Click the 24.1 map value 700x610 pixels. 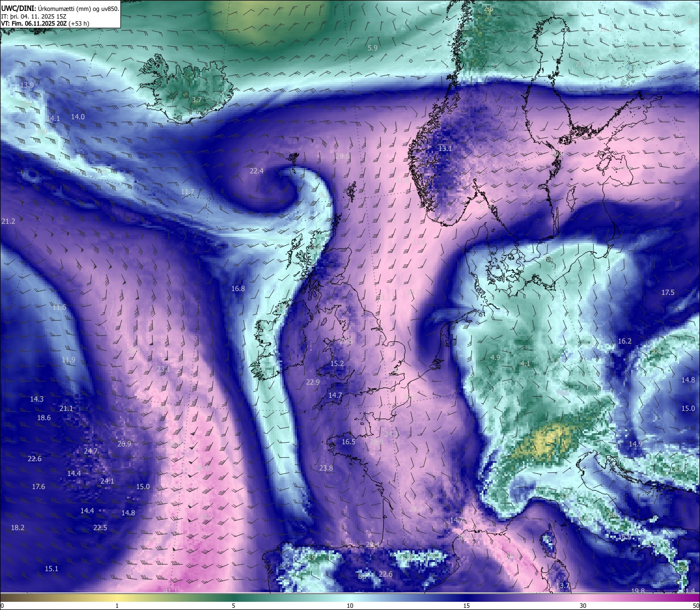[x=107, y=481]
